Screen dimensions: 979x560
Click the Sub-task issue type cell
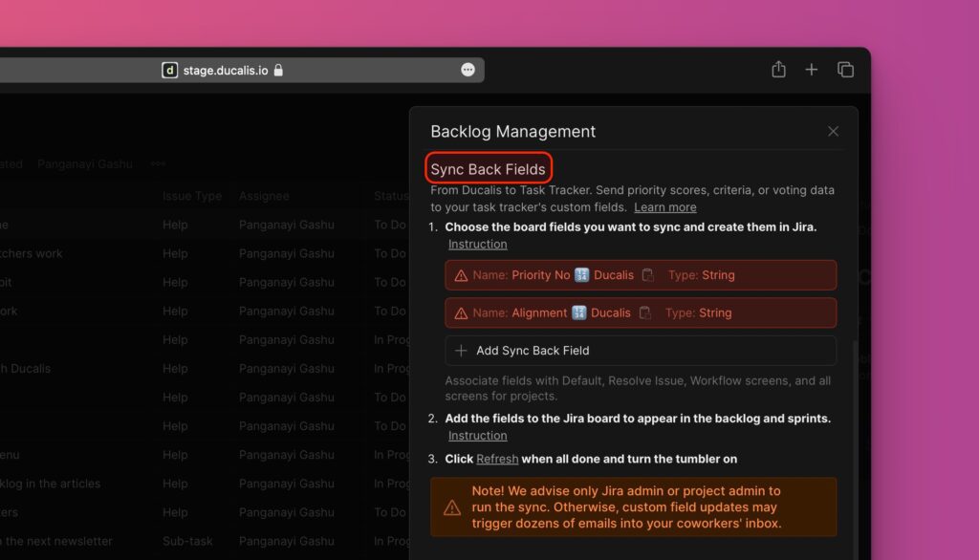pyautogui.click(x=187, y=541)
